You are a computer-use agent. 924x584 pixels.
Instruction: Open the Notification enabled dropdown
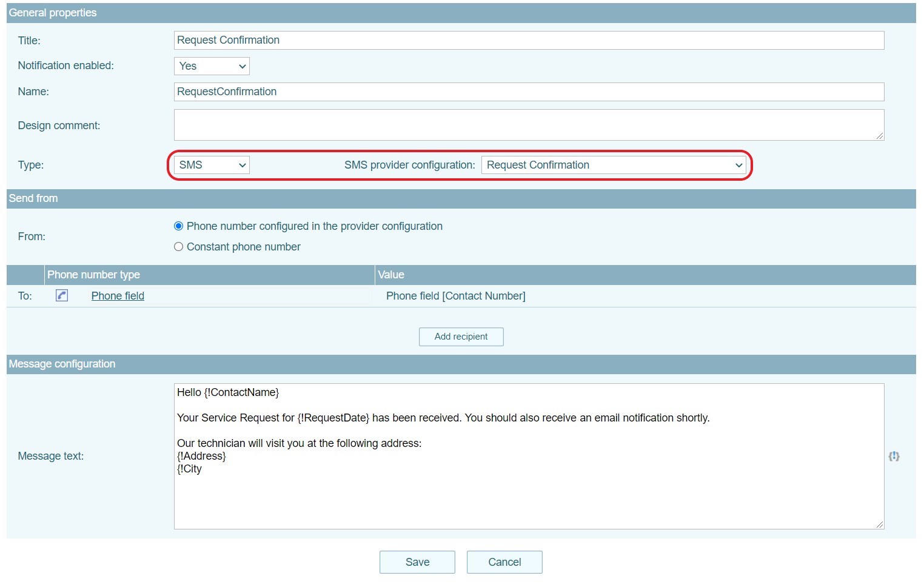(212, 66)
